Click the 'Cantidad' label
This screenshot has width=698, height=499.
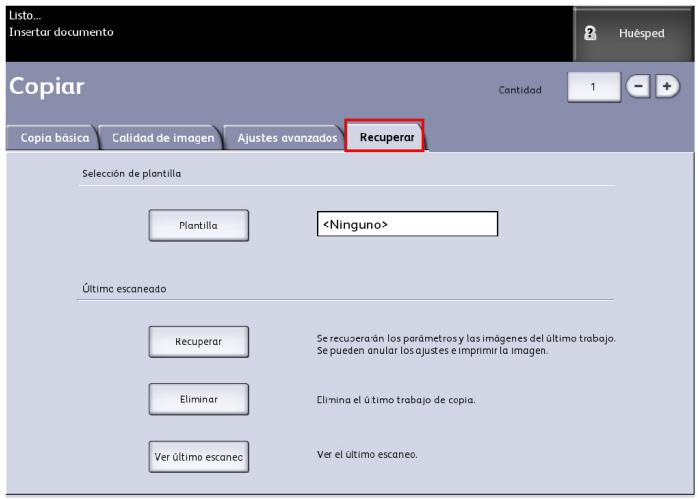(x=520, y=90)
